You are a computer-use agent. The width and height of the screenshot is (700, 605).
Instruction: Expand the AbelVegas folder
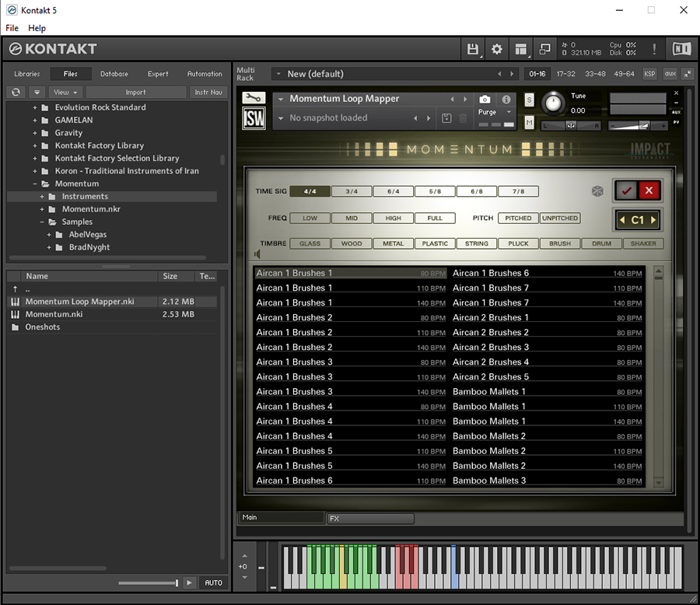point(49,234)
